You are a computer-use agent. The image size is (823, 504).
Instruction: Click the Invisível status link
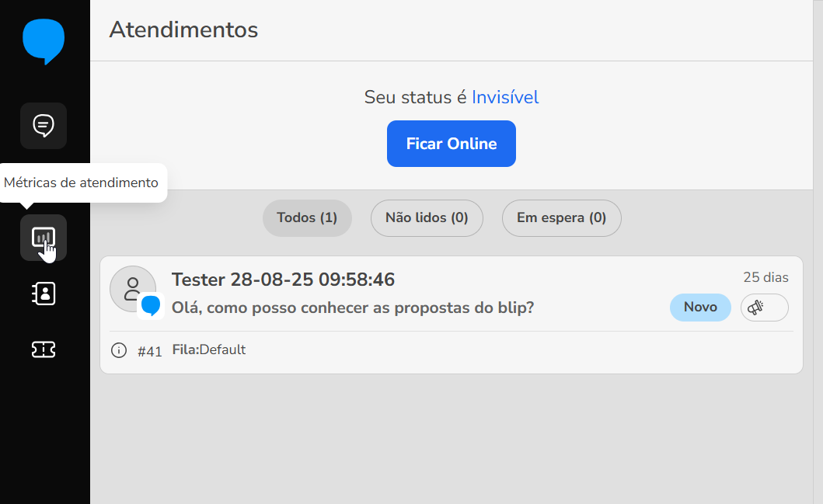click(x=505, y=97)
